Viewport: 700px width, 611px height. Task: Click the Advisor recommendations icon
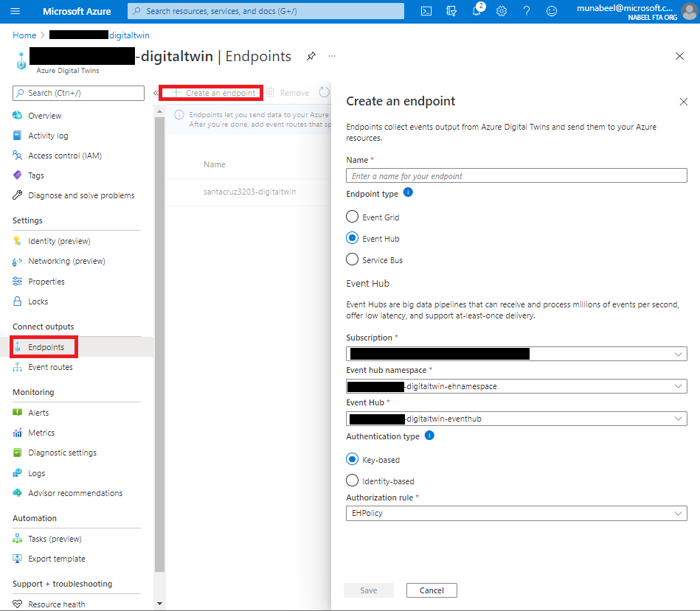18,493
